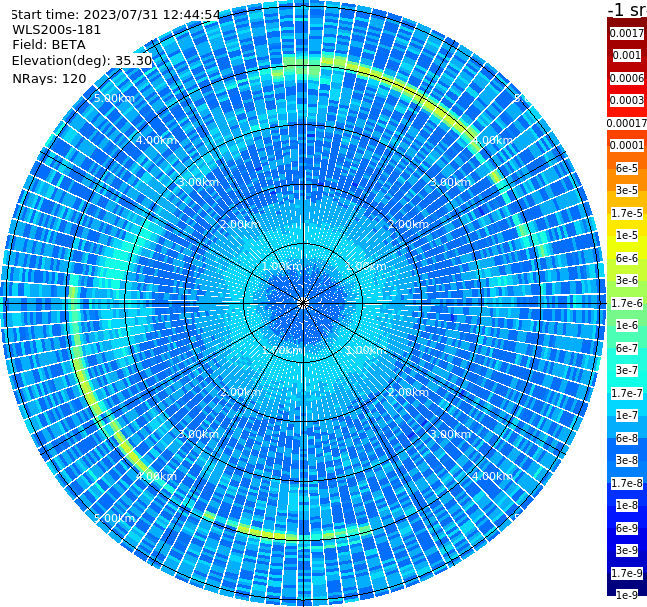Click the 6e-7 colorbar value
Screen dimensions: 647x607
pyautogui.click(x=627, y=348)
